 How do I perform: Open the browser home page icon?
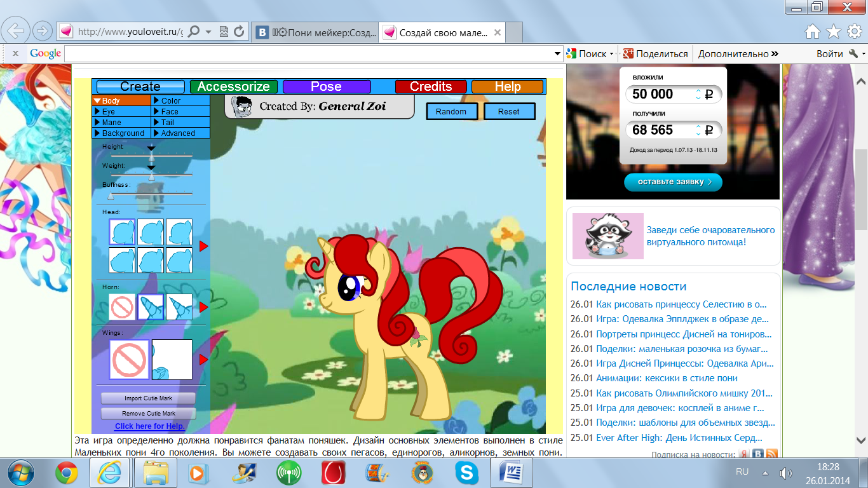(813, 31)
